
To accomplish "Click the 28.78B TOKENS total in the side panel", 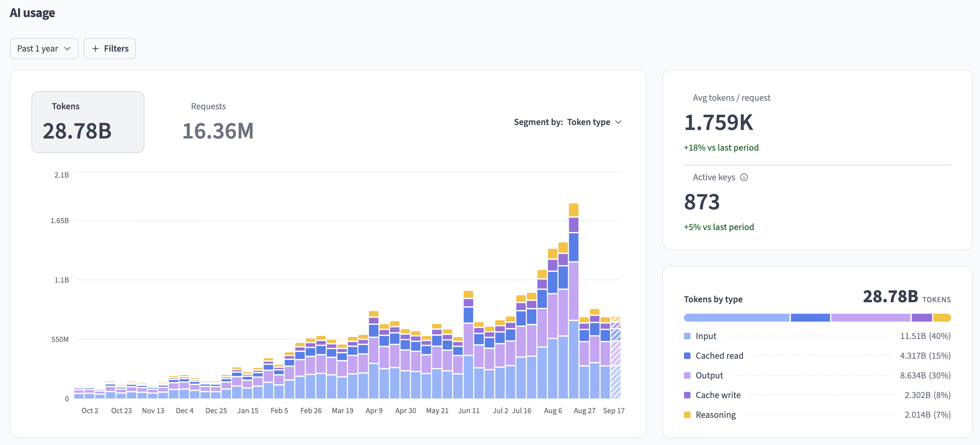I will 906,297.
